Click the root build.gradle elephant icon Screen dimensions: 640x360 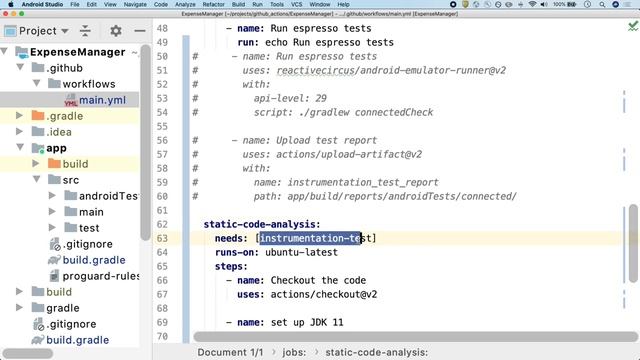click(38, 340)
